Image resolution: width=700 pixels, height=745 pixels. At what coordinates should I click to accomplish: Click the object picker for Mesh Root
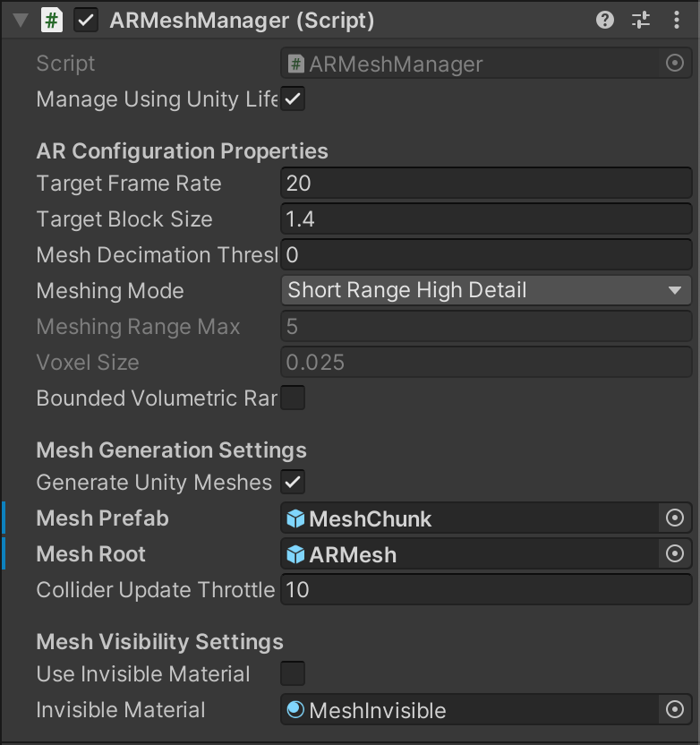(x=675, y=554)
